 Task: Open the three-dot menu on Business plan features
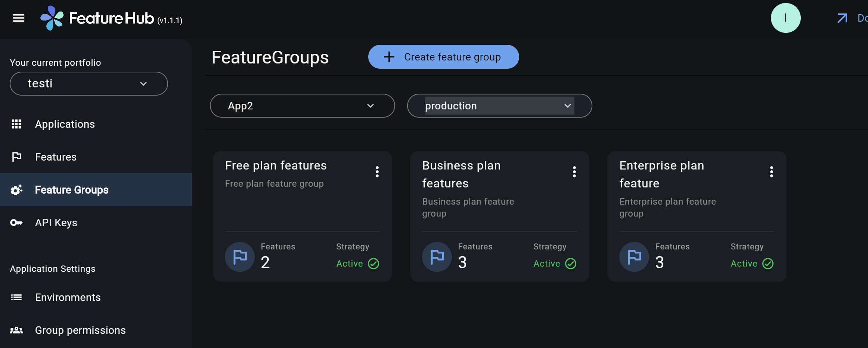click(x=574, y=172)
